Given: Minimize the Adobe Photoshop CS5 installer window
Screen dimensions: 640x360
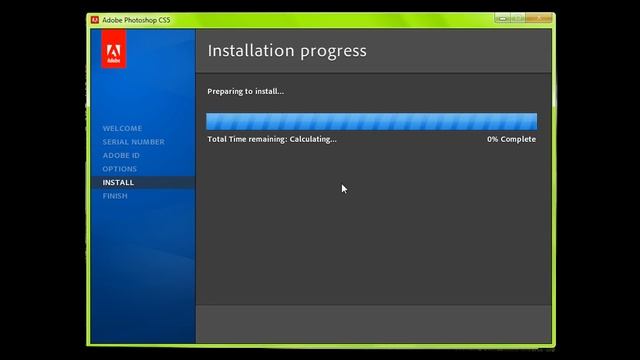Looking at the screenshot, I should [x=502, y=18].
